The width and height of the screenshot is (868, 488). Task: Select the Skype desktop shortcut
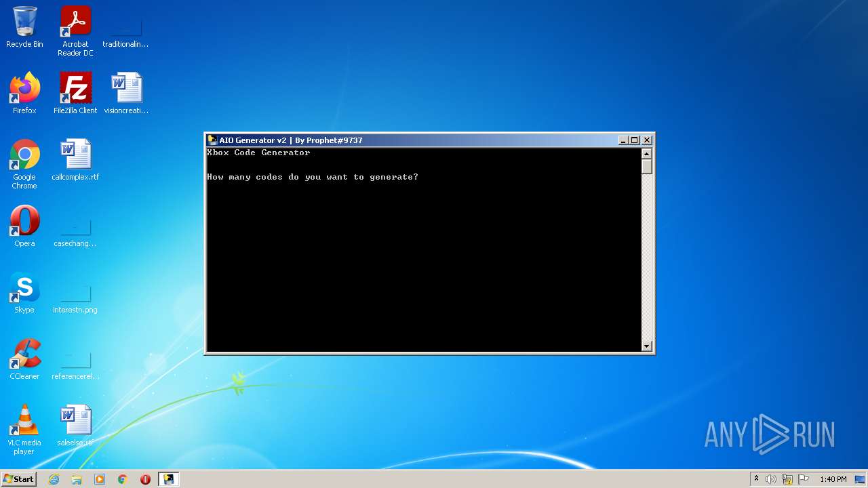[x=24, y=293]
